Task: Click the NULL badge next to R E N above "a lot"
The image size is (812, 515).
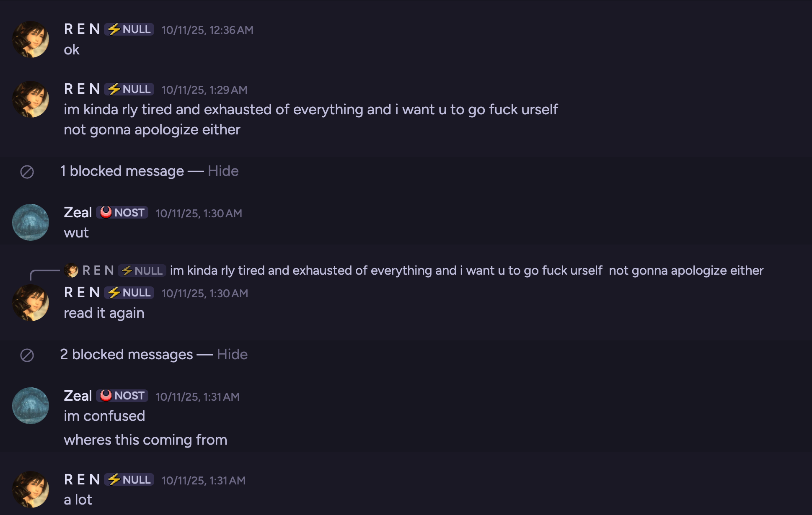Action: pos(129,479)
